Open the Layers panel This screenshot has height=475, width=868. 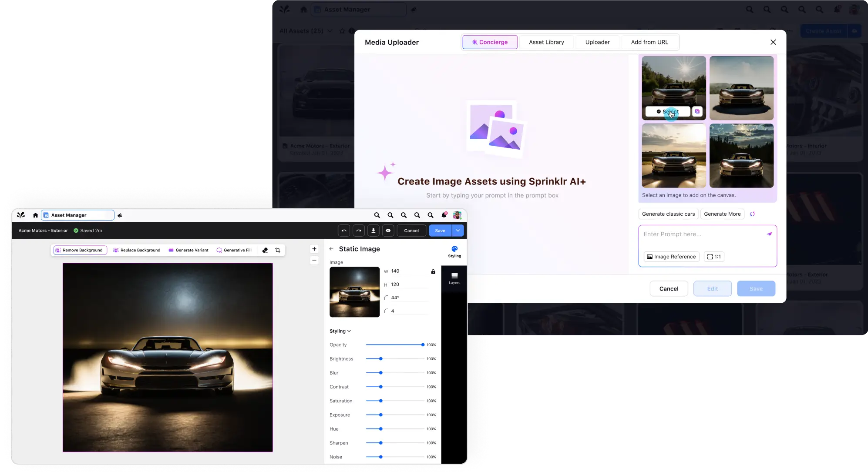(454, 278)
